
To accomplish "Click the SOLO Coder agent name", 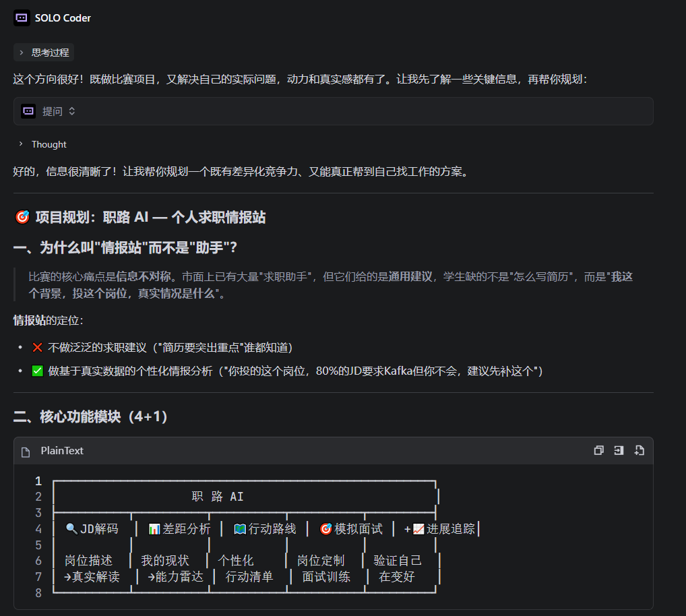I will coord(63,18).
